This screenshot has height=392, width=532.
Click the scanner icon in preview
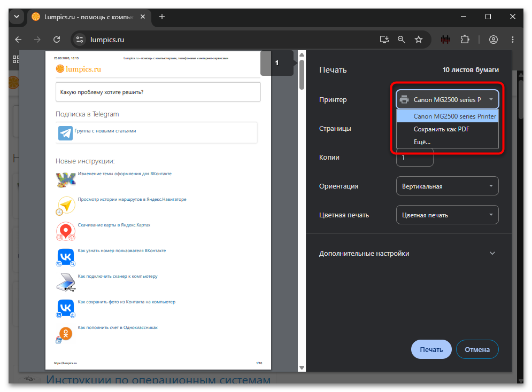[65, 282]
